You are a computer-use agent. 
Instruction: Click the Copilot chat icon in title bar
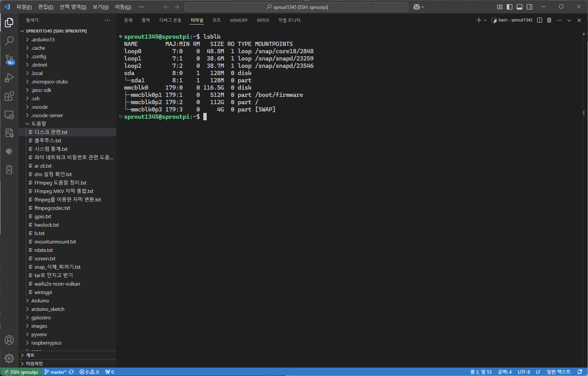[417, 7]
